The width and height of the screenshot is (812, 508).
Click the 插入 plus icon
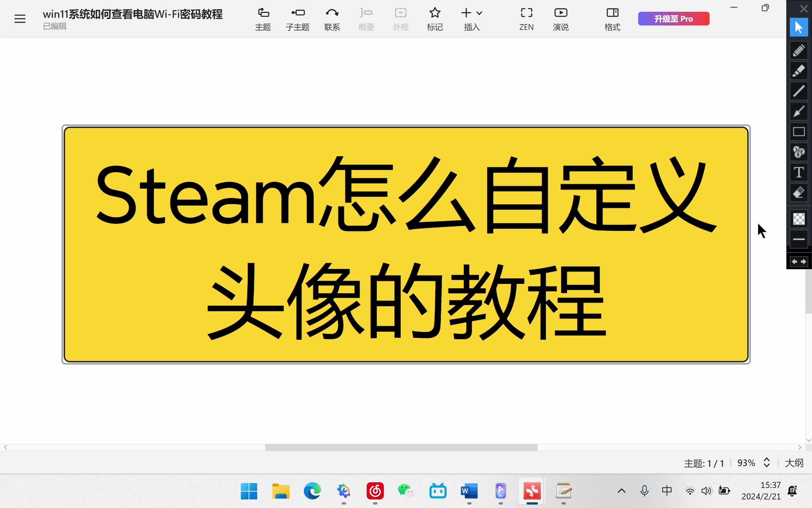click(x=466, y=13)
